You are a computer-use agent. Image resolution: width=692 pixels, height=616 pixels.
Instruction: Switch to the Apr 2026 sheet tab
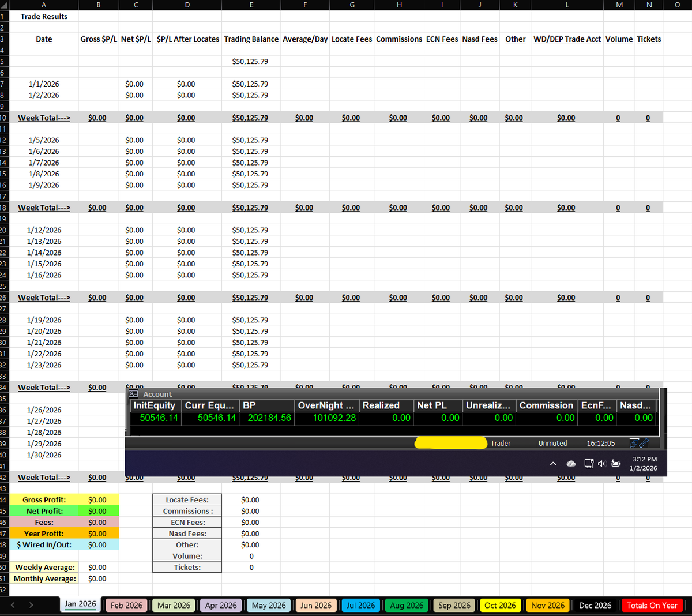[221, 605]
